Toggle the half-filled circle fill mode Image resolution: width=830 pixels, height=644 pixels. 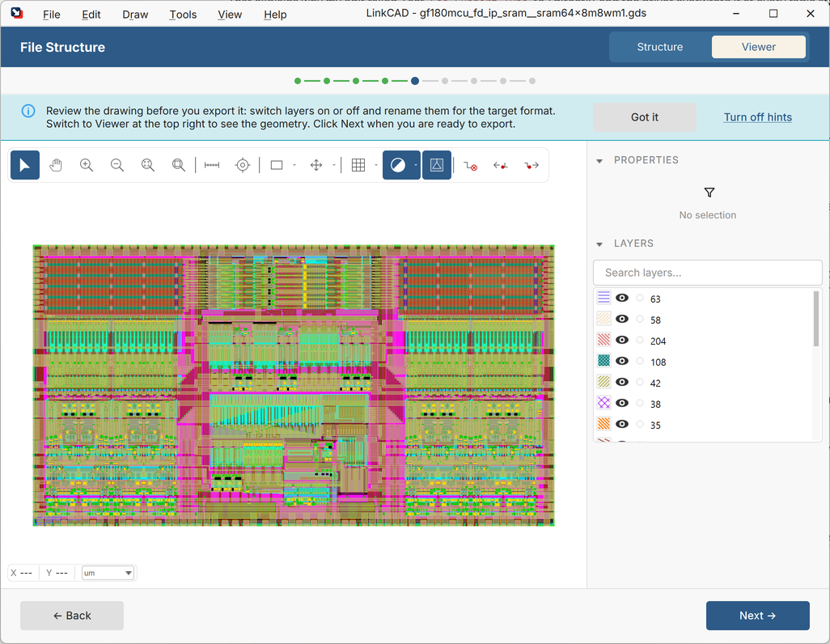click(397, 165)
